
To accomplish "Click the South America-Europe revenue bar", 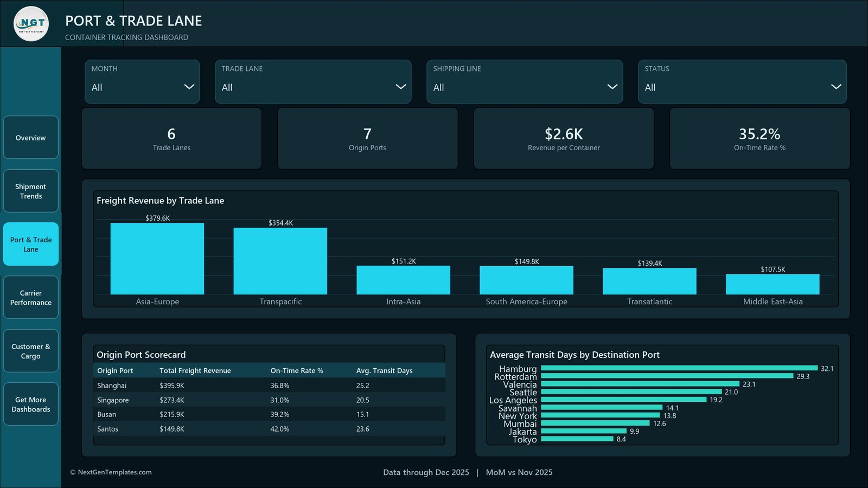I will 526,280.
